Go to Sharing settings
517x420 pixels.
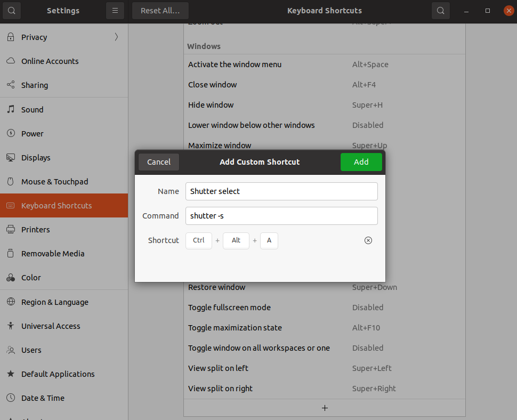pos(64,85)
